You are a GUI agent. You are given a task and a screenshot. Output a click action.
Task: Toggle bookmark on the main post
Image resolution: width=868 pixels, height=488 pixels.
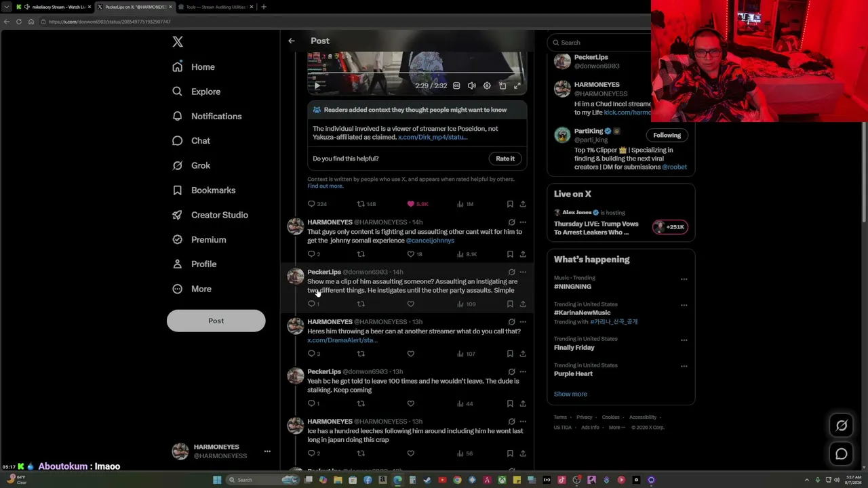tap(510, 204)
